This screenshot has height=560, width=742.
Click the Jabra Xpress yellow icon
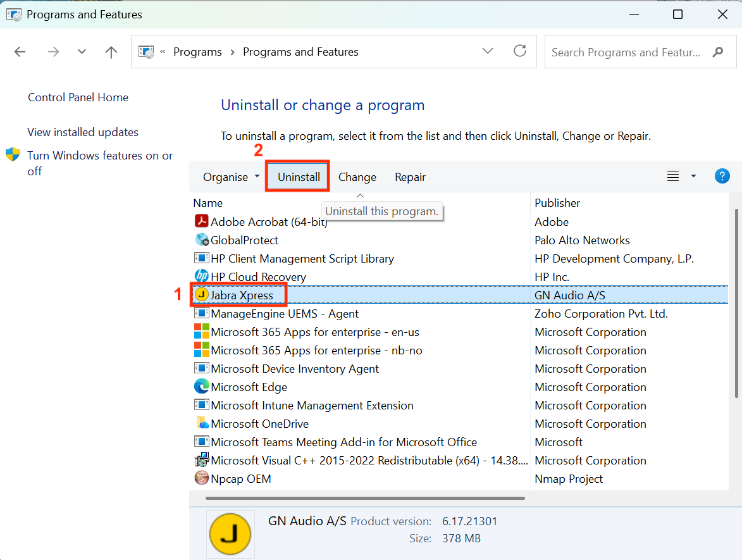(x=201, y=295)
